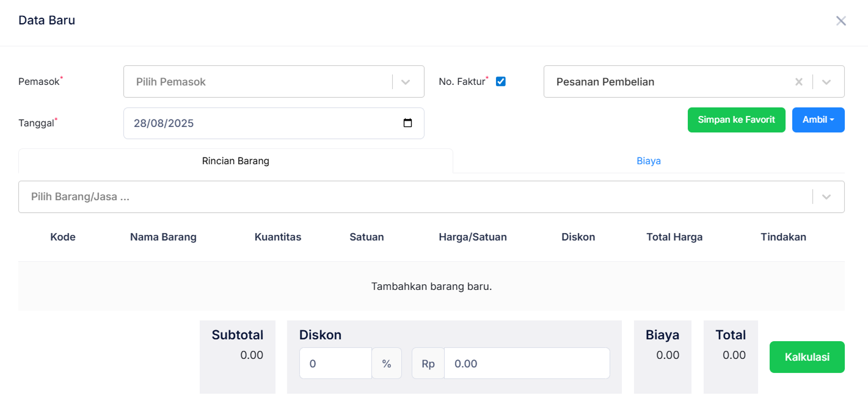The image size is (868, 401).
Task: Uncheck the No. Faktur checkbox
Action: [500, 81]
